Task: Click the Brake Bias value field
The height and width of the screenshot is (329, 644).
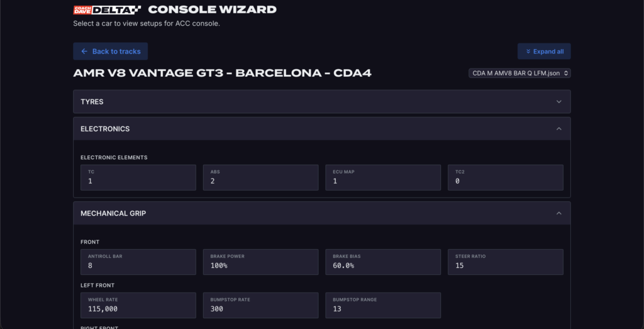Action: pyautogui.click(x=383, y=262)
